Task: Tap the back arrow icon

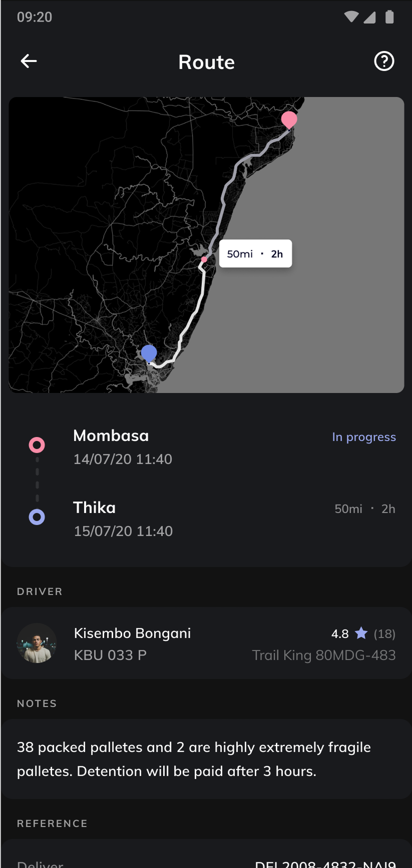Action: coord(29,61)
